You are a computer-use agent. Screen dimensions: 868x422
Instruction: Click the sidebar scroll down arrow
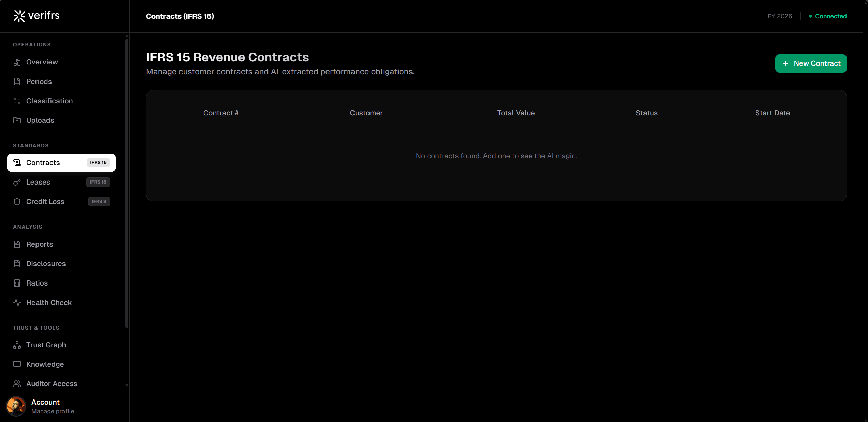tap(127, 385)
